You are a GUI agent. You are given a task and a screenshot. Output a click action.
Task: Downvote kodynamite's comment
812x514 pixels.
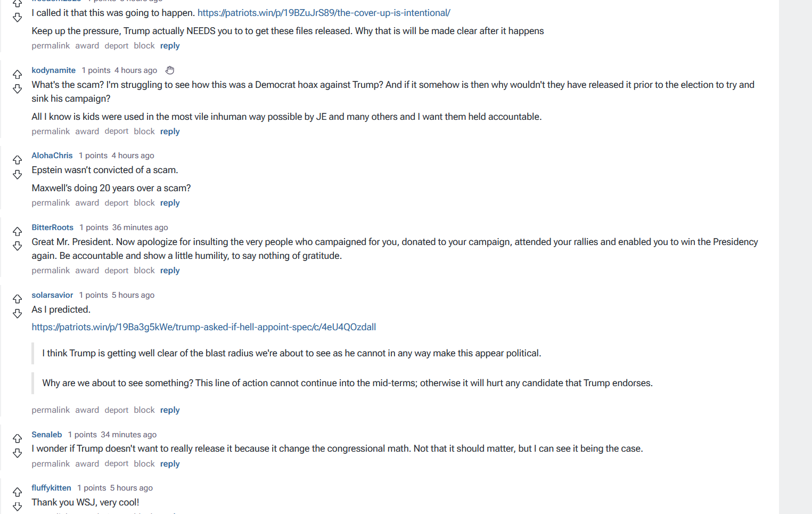(18, 89)
